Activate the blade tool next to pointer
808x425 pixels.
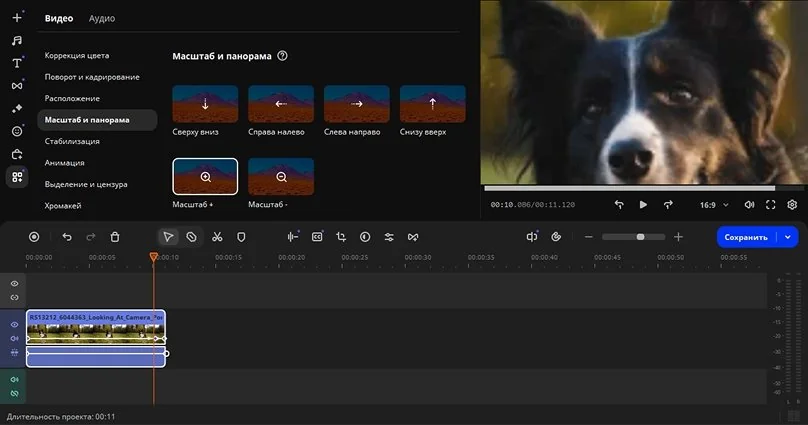pyautogui.click(x=191, y=237)
